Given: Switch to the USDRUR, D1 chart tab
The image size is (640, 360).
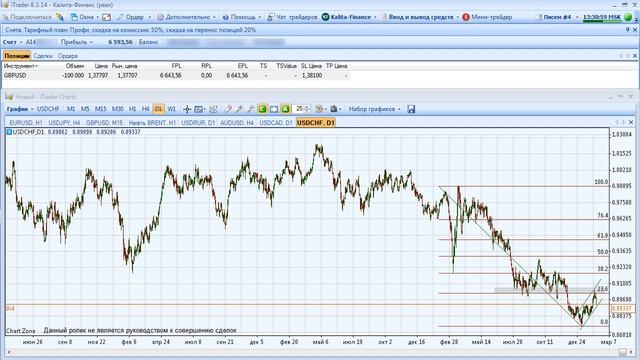Looking at the screenshot, I should [x=198, y=122].
